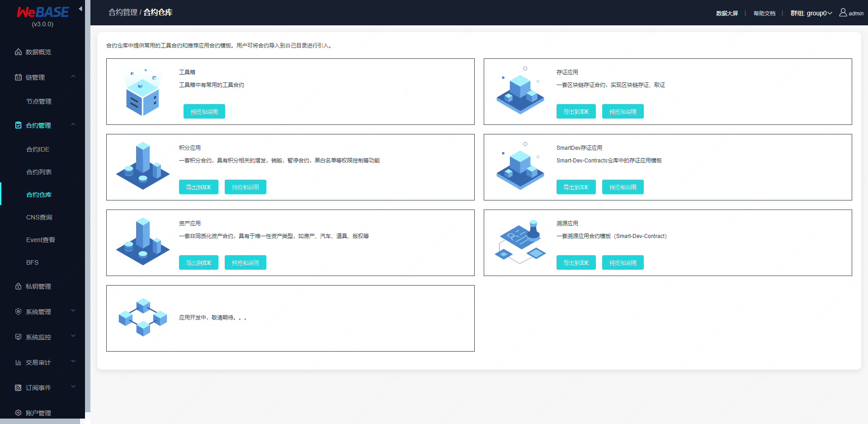Image resolution: width=868 pixels, height=424 pixels.
Task: Expand the 交易审计 menu chevron
Action: coord(73,362)
